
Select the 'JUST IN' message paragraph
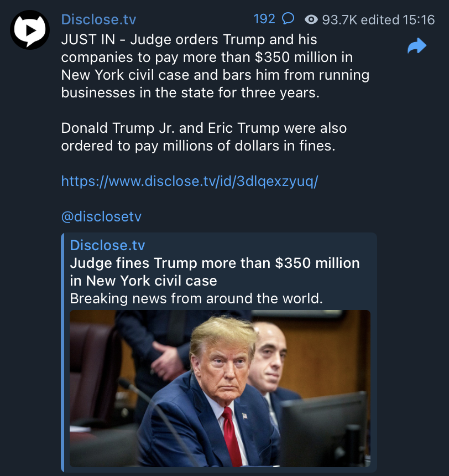[215, 66]
